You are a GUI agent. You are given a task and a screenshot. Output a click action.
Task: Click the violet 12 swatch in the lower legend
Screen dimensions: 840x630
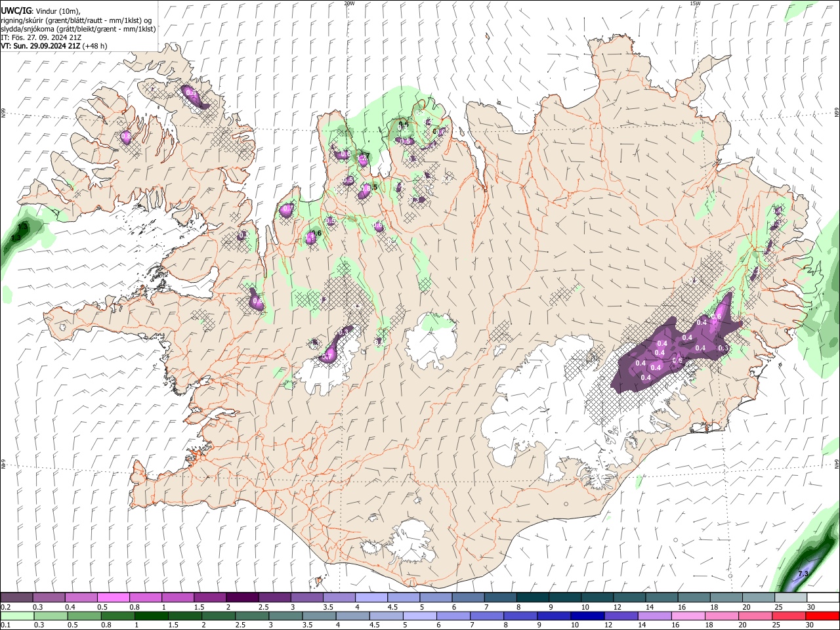tap(620, 616)
